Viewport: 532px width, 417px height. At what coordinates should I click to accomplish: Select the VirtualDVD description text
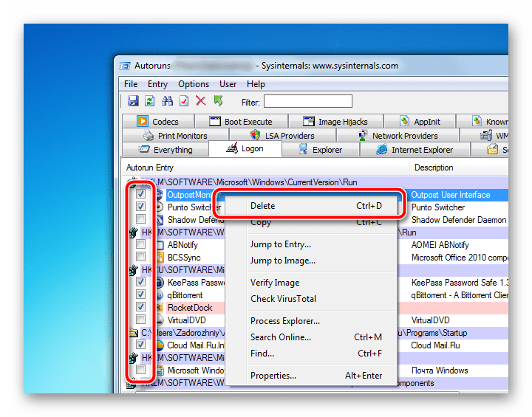(430, 320)
